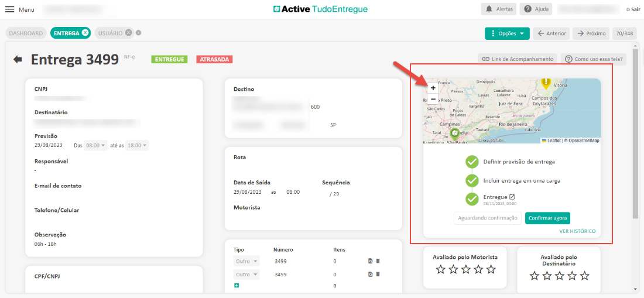The width and height of the screenshot is (644, 298).
Task: Click the Sequência value / 29
Action: (x=334, y=194)
